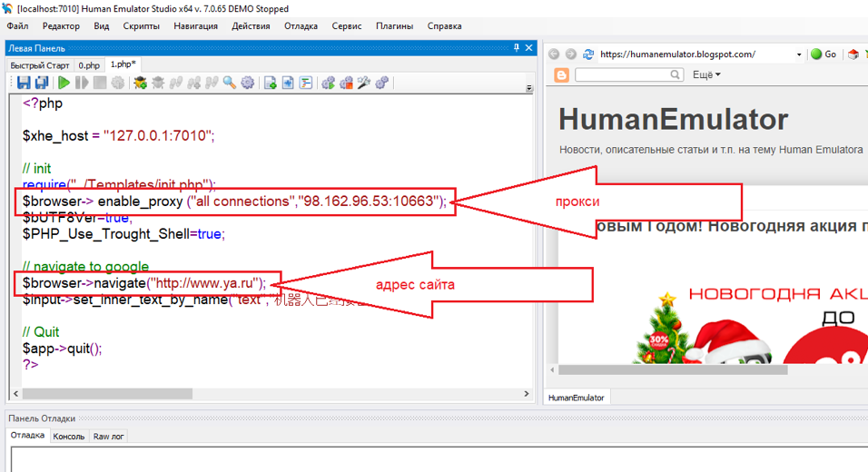The image size is (868, 472).
Task: Click the $PHP_Use_Trought_Shell=true line
Action: (123, 234)
